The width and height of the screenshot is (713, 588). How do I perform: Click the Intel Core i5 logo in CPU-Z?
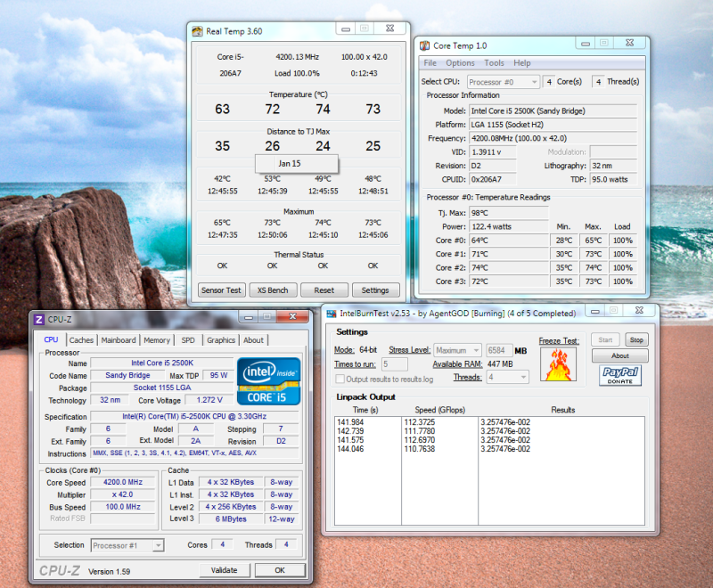click(268, 381)
